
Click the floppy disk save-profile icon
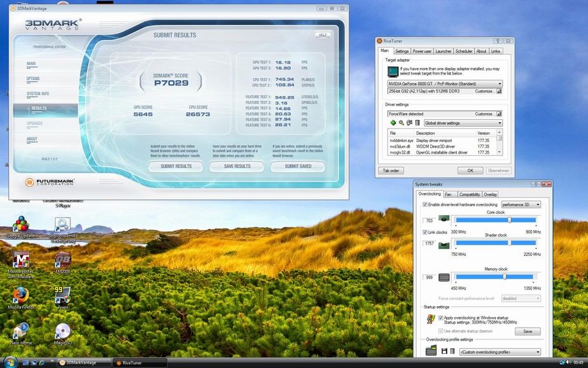click(444, 351)
